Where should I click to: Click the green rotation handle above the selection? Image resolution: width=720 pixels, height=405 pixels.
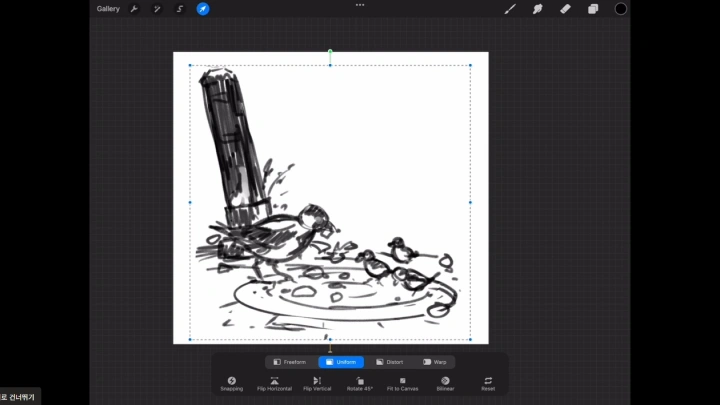(330, 51)
